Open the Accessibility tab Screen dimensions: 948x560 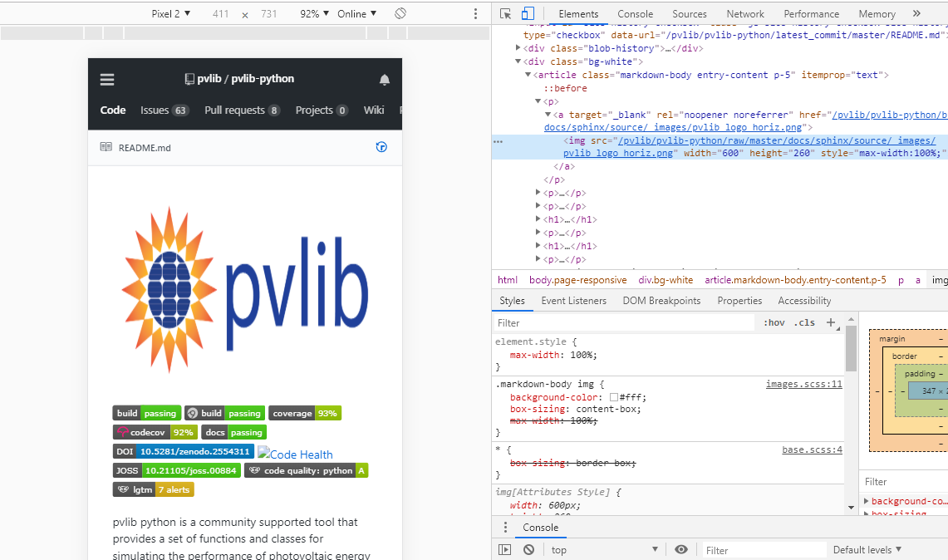point(804,301)
